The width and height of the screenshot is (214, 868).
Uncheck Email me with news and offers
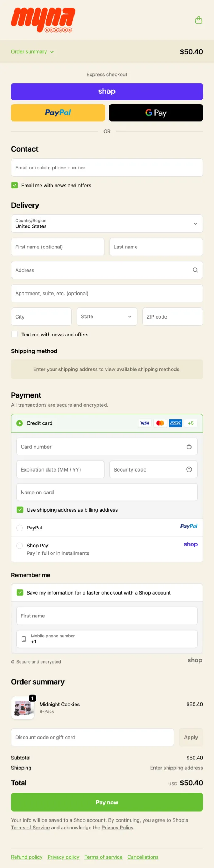[15, 185]
